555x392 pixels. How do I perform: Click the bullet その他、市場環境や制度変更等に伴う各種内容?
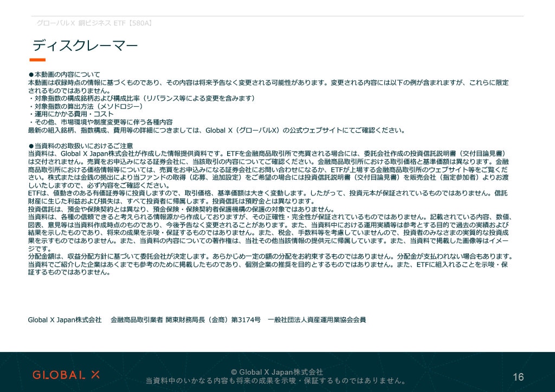[100, 122]
